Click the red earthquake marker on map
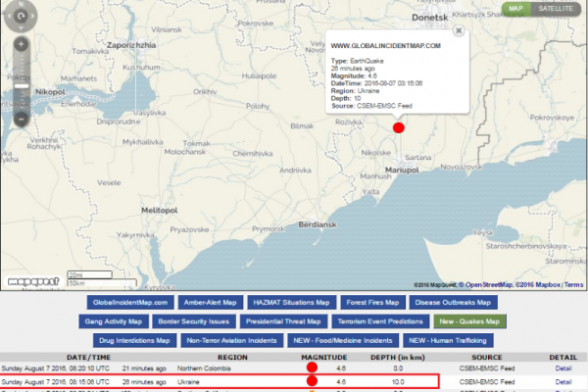The height and width of the screenshot is (392, 588). (x=398, y=127)
